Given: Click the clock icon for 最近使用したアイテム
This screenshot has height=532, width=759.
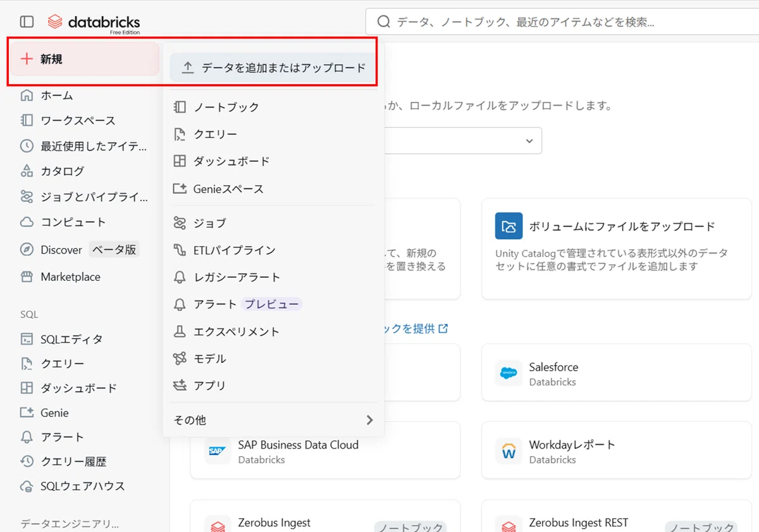Looking at the screenshot, I should [x=27, y=146].
